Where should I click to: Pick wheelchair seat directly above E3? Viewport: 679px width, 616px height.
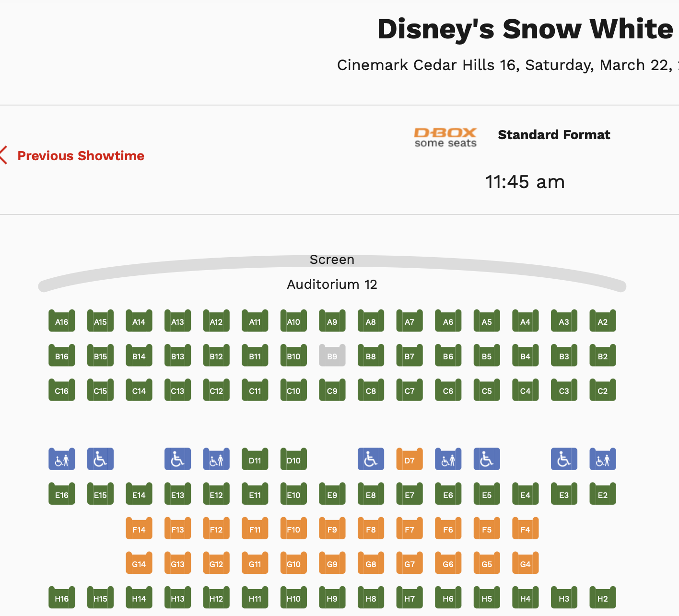(x=564, y=459)
